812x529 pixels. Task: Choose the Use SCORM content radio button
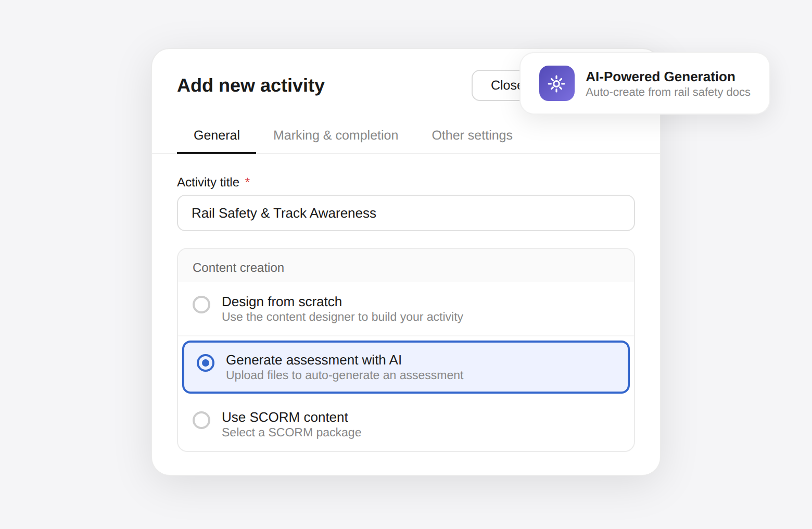[x=201, y=420]
